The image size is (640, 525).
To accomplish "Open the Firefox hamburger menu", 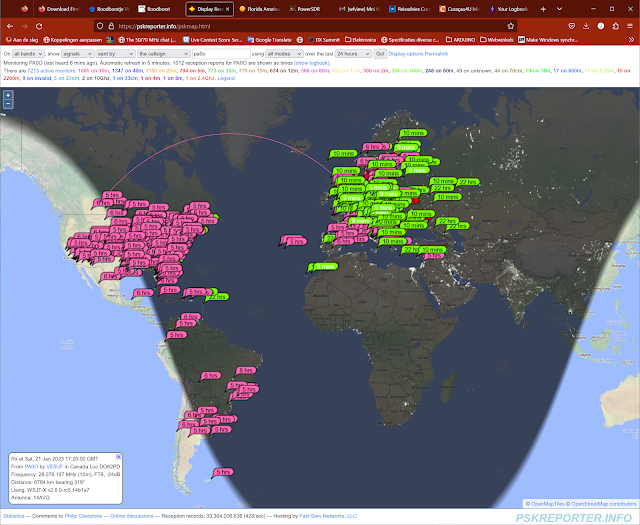I will click(630, 26).
